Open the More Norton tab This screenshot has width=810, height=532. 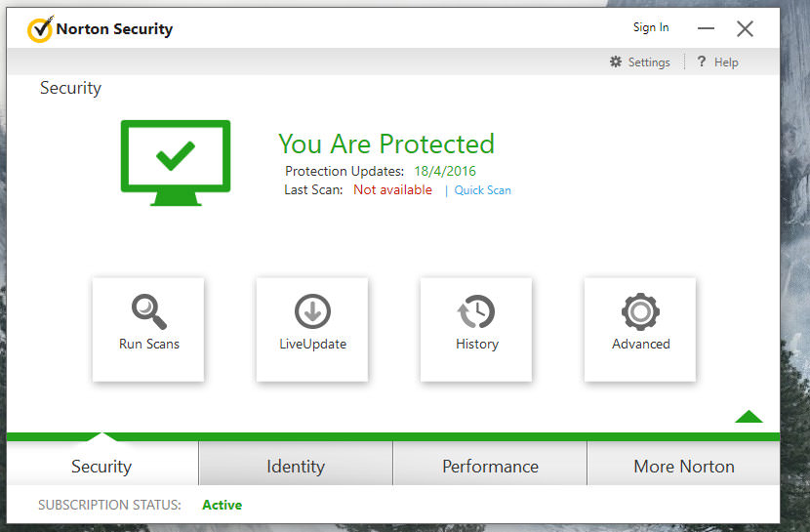pos(683,466)
